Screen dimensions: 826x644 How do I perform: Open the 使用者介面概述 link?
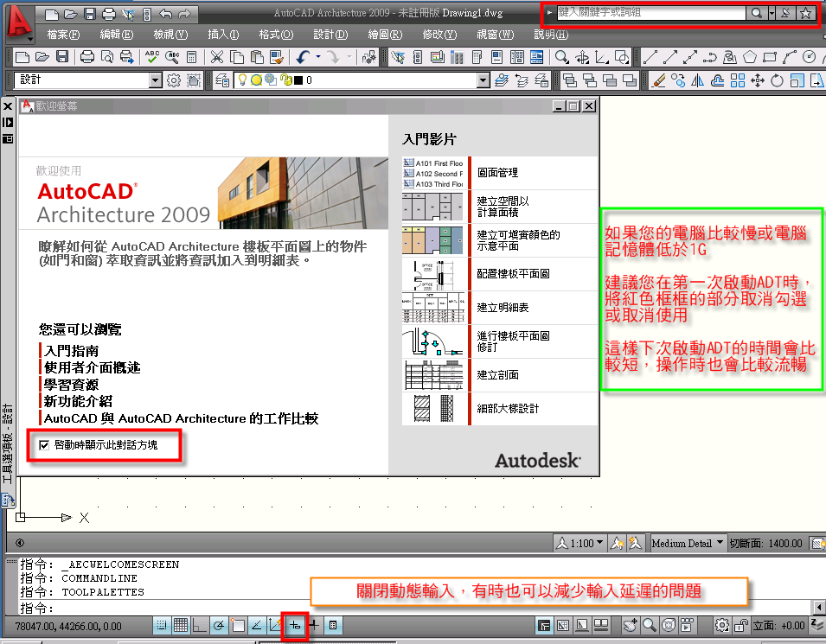[93, 368]
